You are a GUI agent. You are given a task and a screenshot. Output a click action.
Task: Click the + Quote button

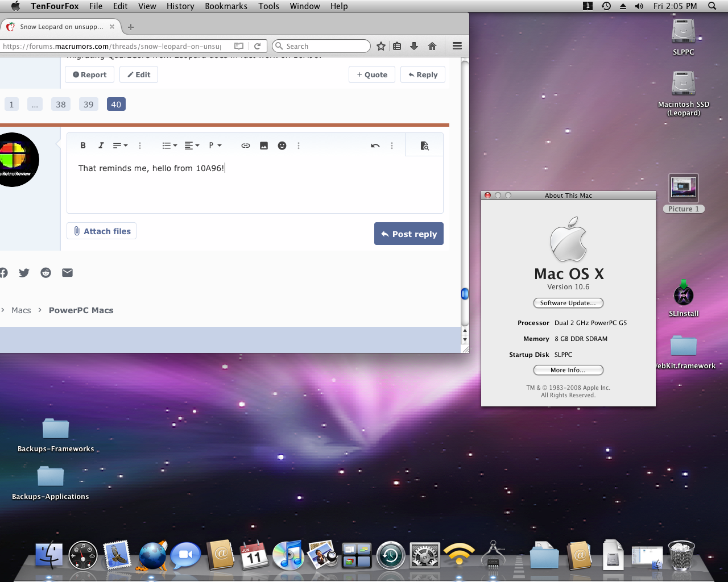(x=372, y=74)
